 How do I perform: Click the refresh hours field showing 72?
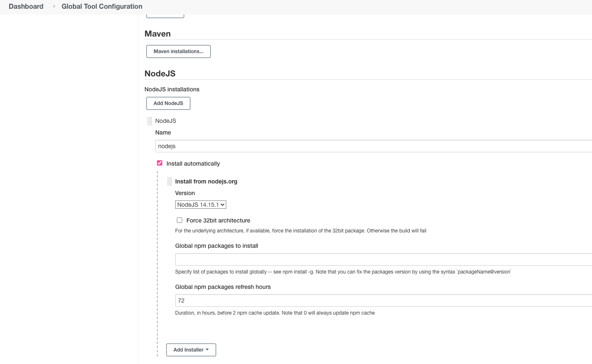pos(382,300)
